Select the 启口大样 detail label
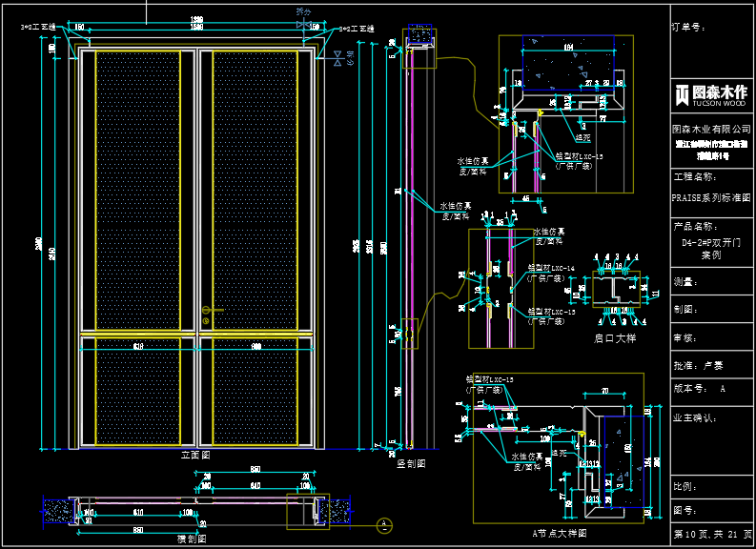The height and width of the screenshot is (549, 756). (x=615, y=336)
